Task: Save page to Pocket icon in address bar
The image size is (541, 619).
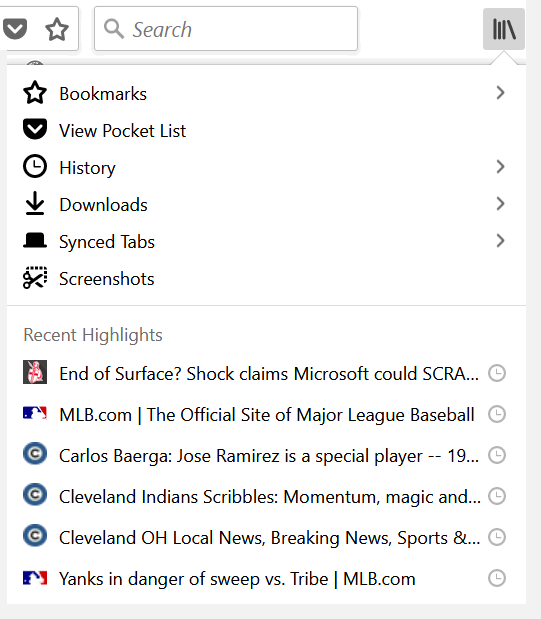Action: [x=15, y=29]
